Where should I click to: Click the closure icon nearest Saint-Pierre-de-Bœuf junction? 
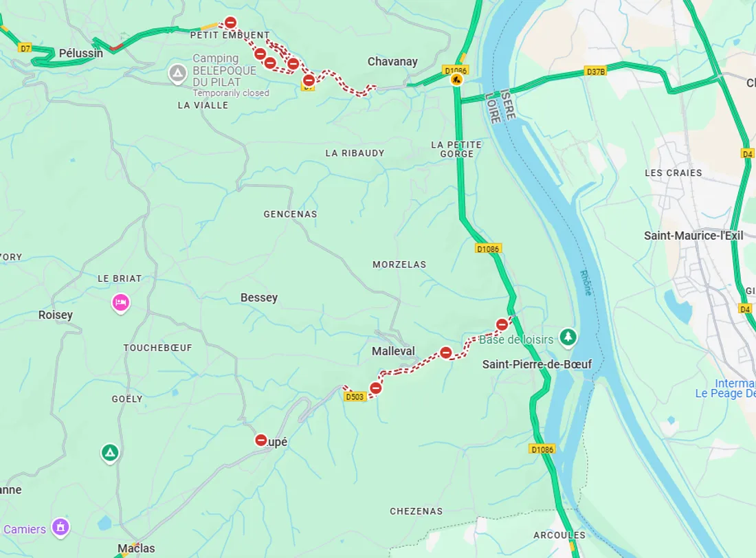pyautogui.click(x=502, y=324)
